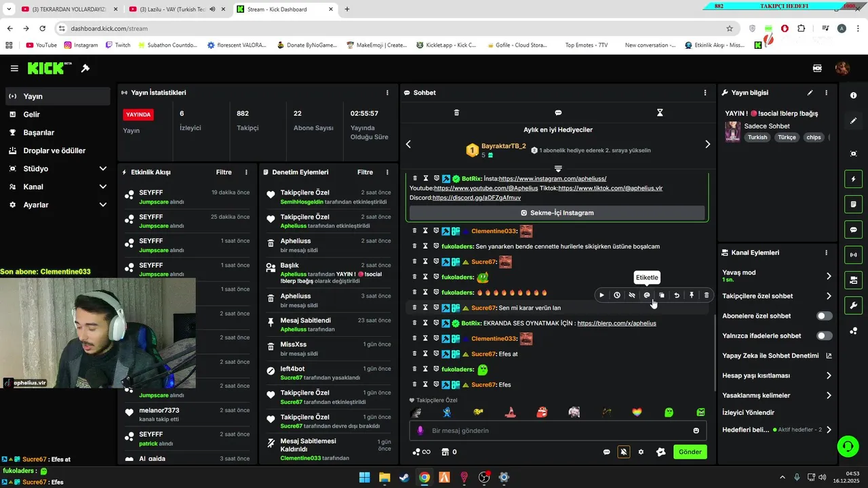The height and width of the screenshot is (488, 868).
Task: Open Takipçilere özel sohbet settings arrow
Action: pyautogui.click(x=829, y=296)
